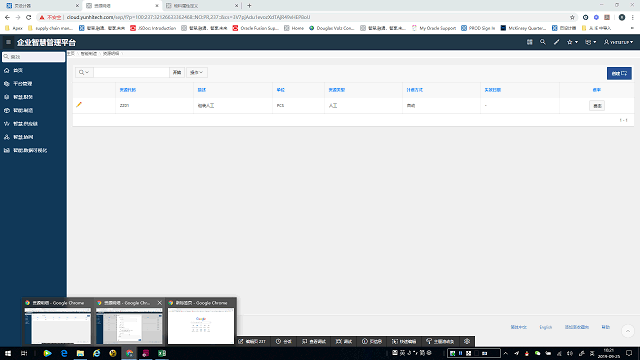Image resolution: width=640 pixels, height=360 pixels.
Task: Open the layout menu dropdown beside the star
Action: (x=590, y=42)
